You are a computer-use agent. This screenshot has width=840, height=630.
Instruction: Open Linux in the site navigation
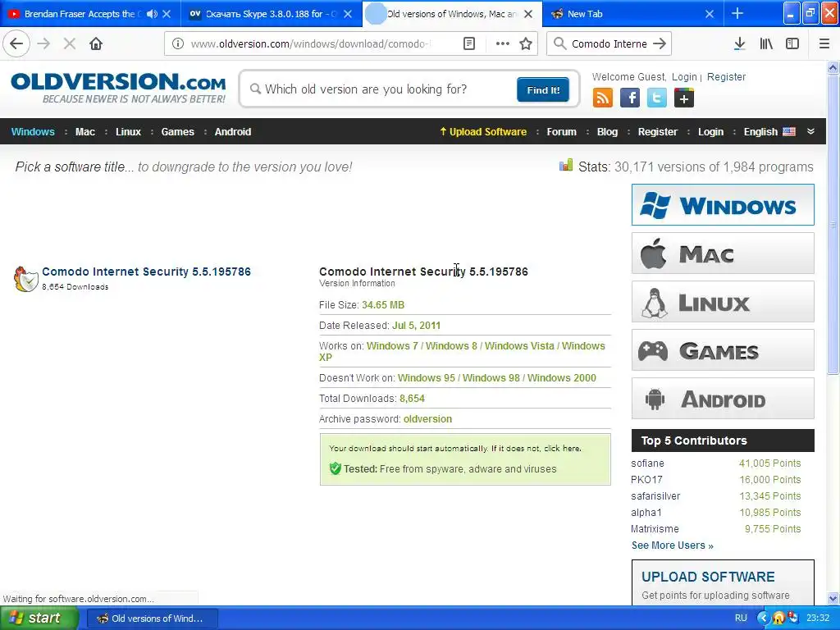click(x=128, y=132)
